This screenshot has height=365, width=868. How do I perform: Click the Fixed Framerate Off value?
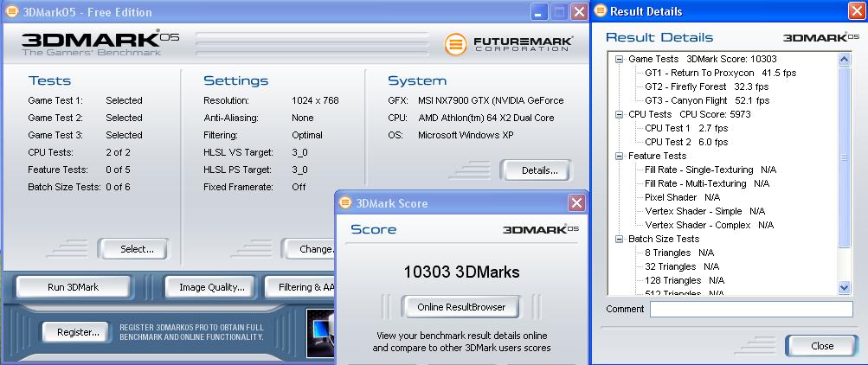click(x=299, y=187)
